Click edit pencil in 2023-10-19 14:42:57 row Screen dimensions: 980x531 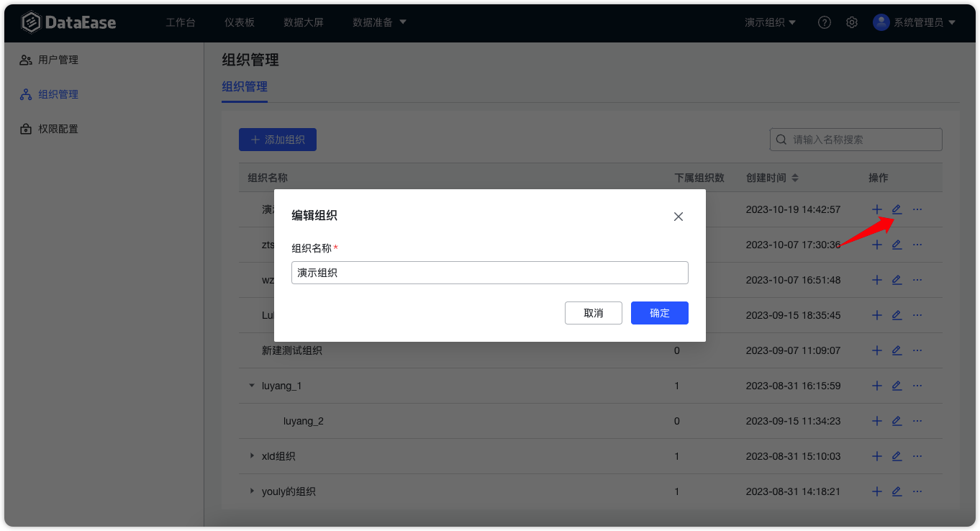[897, 209]
